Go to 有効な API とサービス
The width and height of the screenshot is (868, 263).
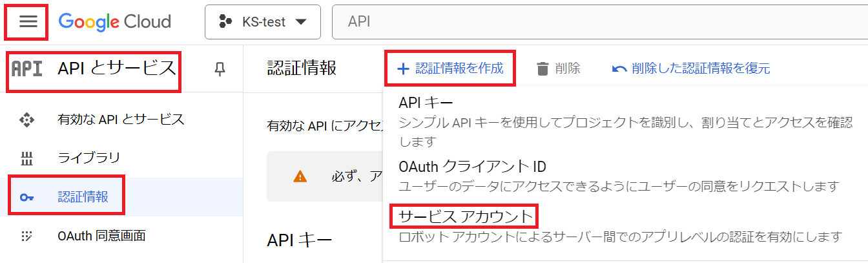tap(121, 119)
